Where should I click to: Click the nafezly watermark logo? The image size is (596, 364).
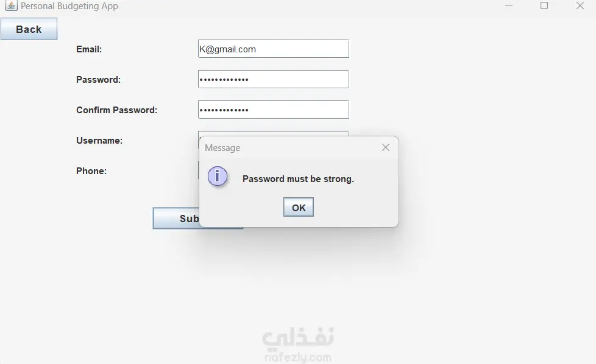coord(298,345)
